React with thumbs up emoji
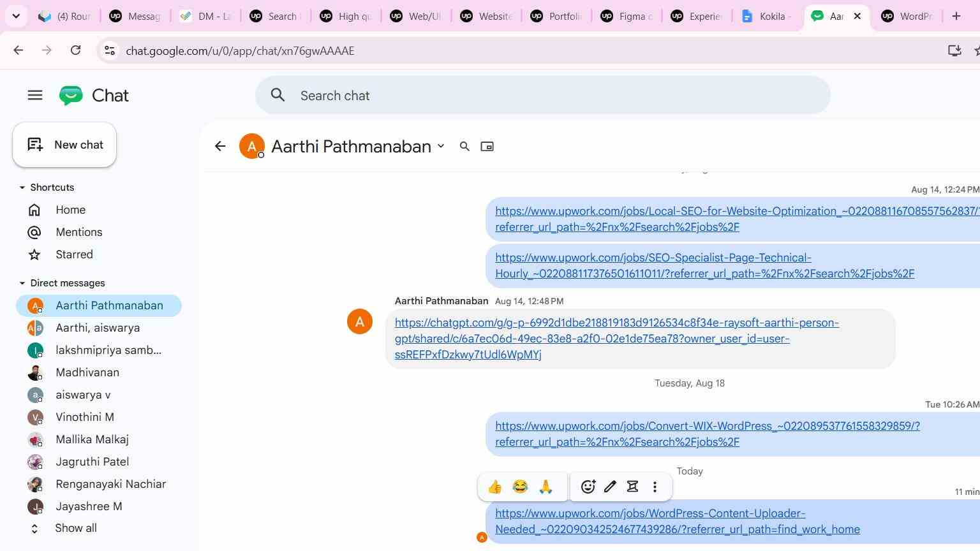 pos(495,487)
